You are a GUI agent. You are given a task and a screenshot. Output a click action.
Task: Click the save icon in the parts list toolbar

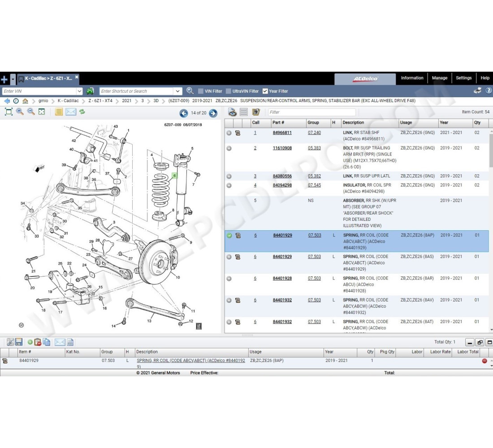[19, 342]
